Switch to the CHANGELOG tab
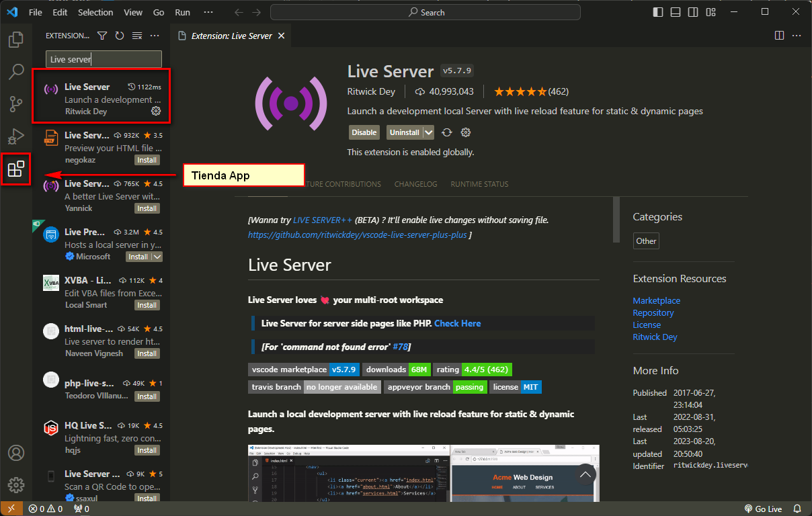812x516 pixels. (x=415, y=183)
